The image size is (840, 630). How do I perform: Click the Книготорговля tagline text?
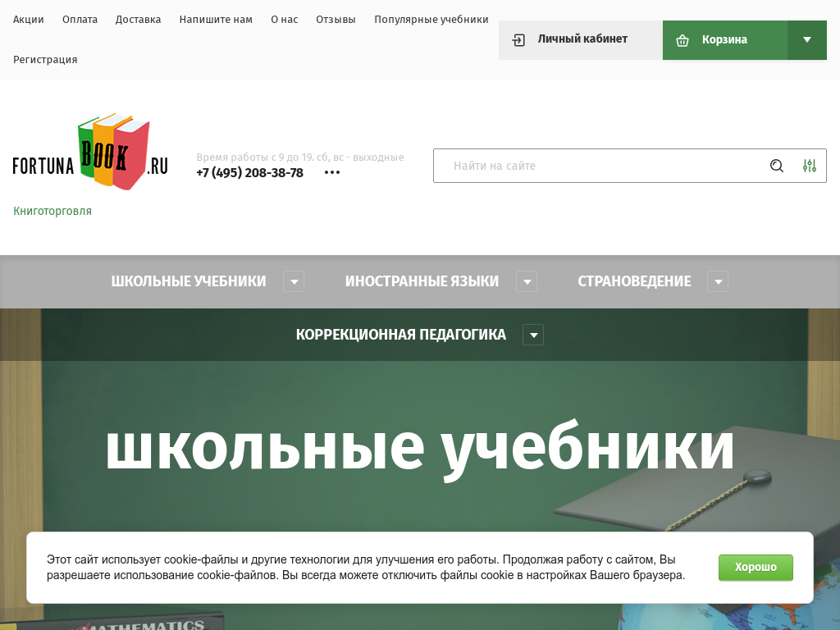[x=52, y=211]
